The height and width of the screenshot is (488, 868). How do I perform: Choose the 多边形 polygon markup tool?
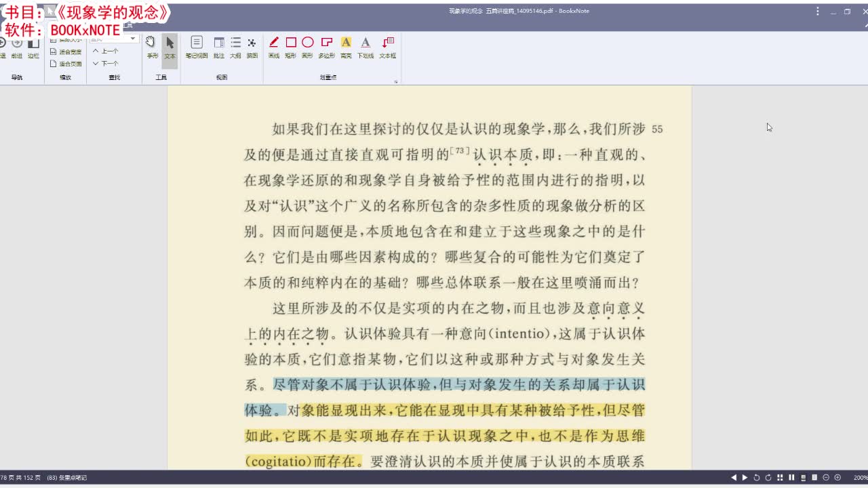coord(327,47)
